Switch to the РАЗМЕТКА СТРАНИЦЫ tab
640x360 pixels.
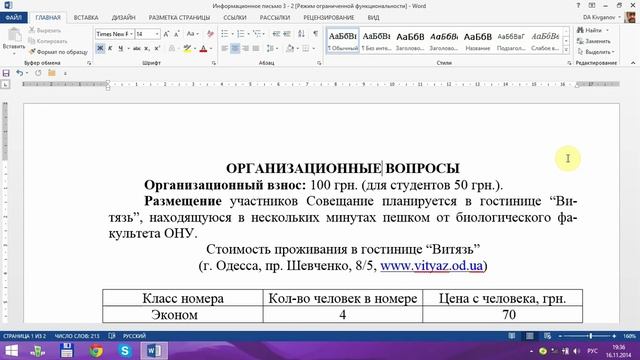(x=179, y=18)
